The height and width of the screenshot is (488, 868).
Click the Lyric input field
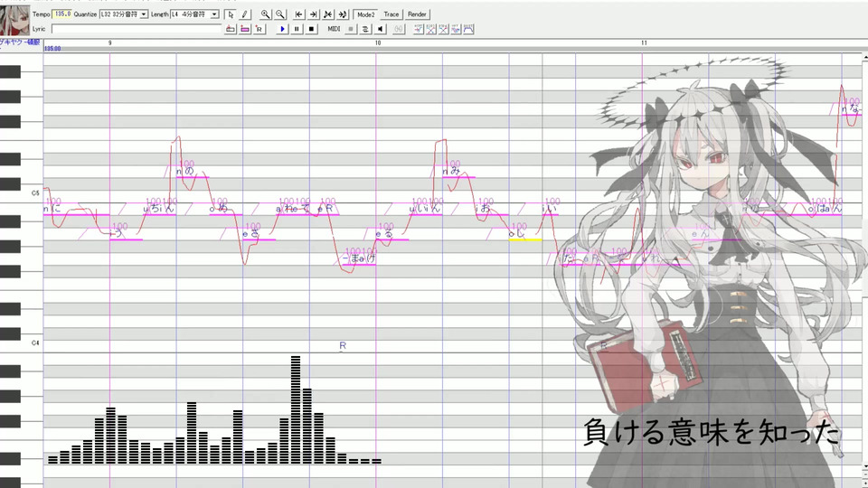(137, 29)
